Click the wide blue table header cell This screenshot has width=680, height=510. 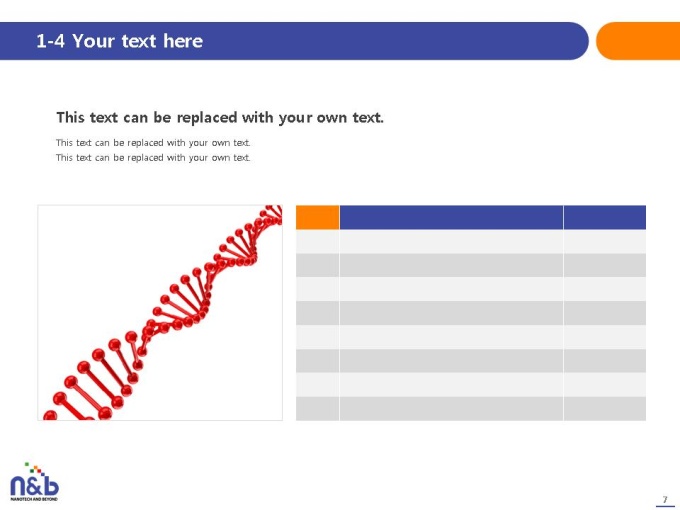click(451, 217)
